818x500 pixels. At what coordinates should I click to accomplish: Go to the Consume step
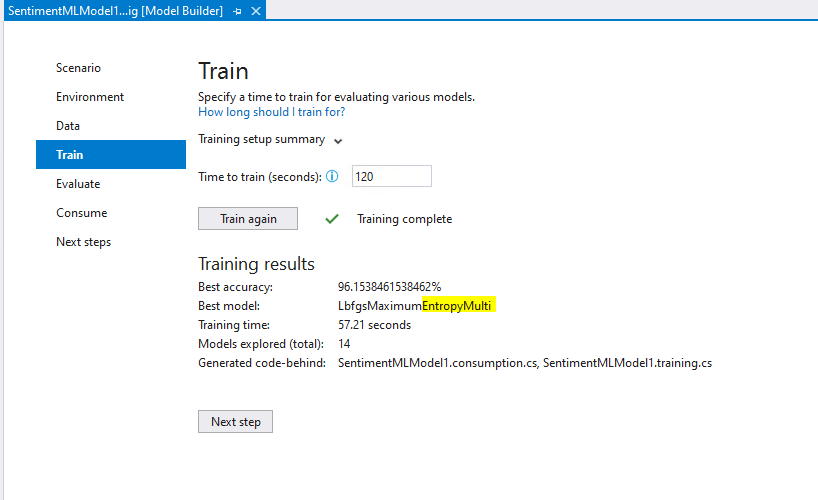pos(82,213)
